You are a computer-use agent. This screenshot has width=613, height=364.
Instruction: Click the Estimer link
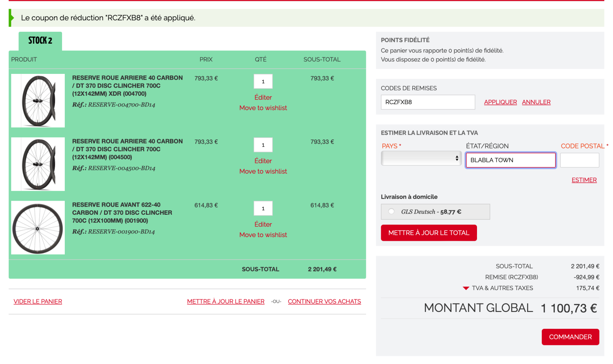[x=584, y=180]
